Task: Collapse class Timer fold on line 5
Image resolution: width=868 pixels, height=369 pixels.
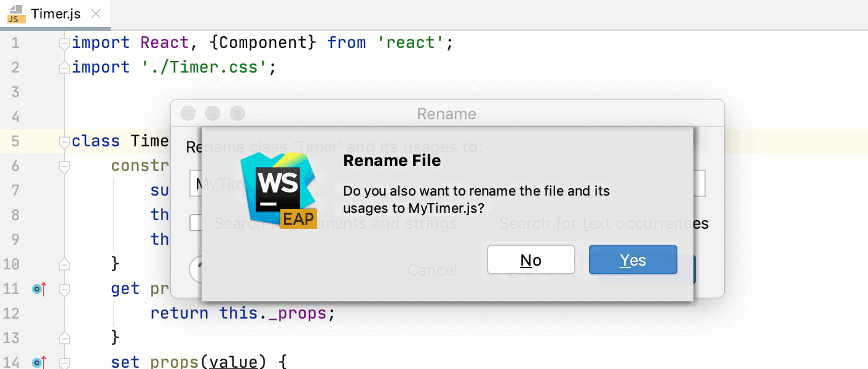Action: (65, 141)
